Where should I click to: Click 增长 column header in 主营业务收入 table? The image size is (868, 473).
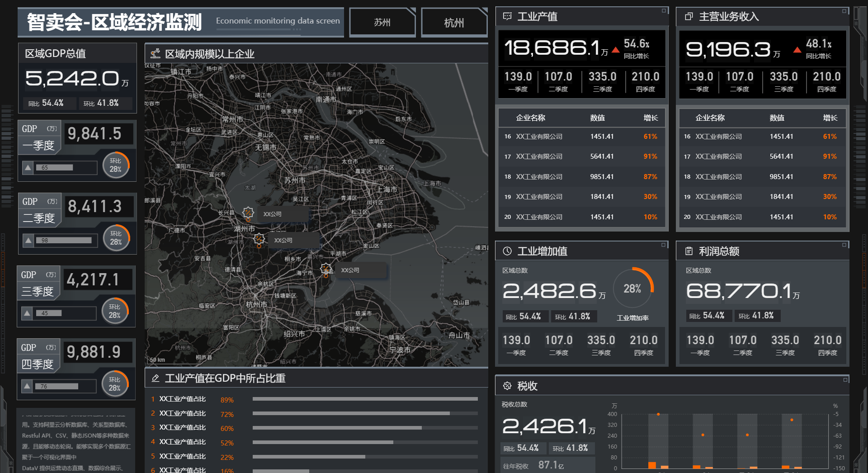[x=830, y=118]
